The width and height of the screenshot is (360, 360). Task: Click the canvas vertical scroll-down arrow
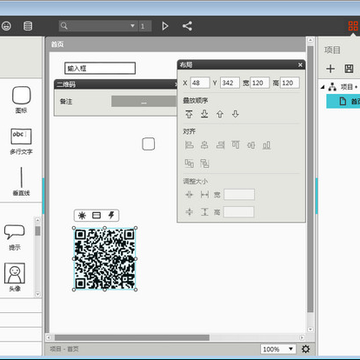[310, 329]
